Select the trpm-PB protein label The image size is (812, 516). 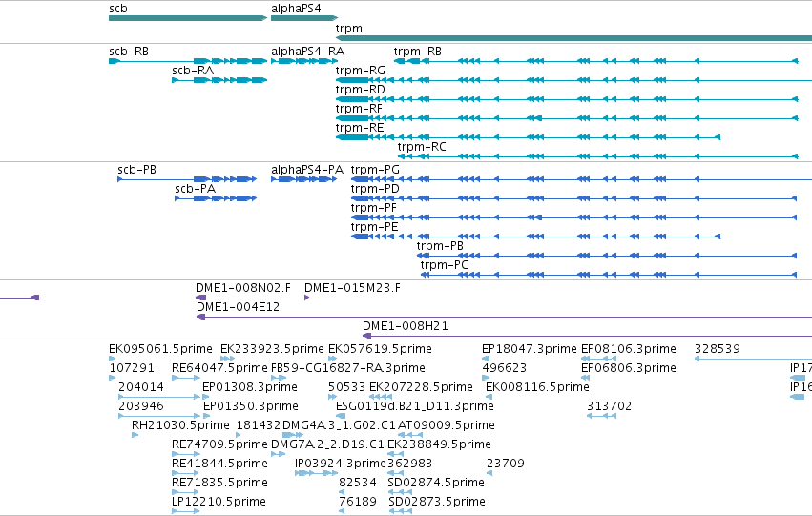440,246
